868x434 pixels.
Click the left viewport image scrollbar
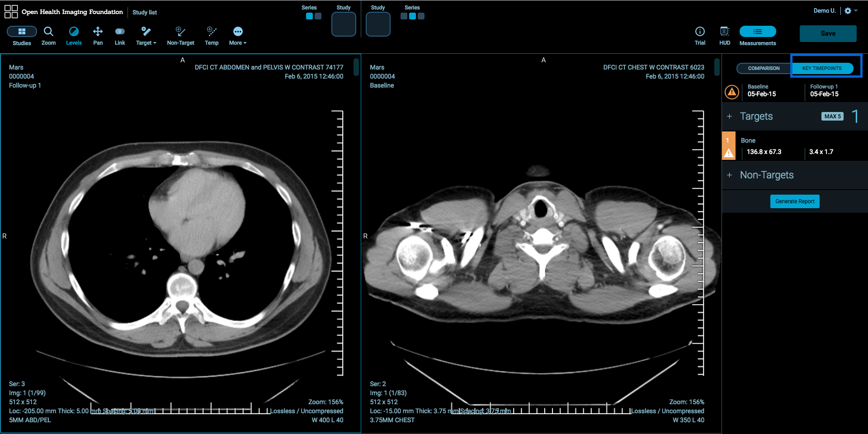(x=356, y=67)
